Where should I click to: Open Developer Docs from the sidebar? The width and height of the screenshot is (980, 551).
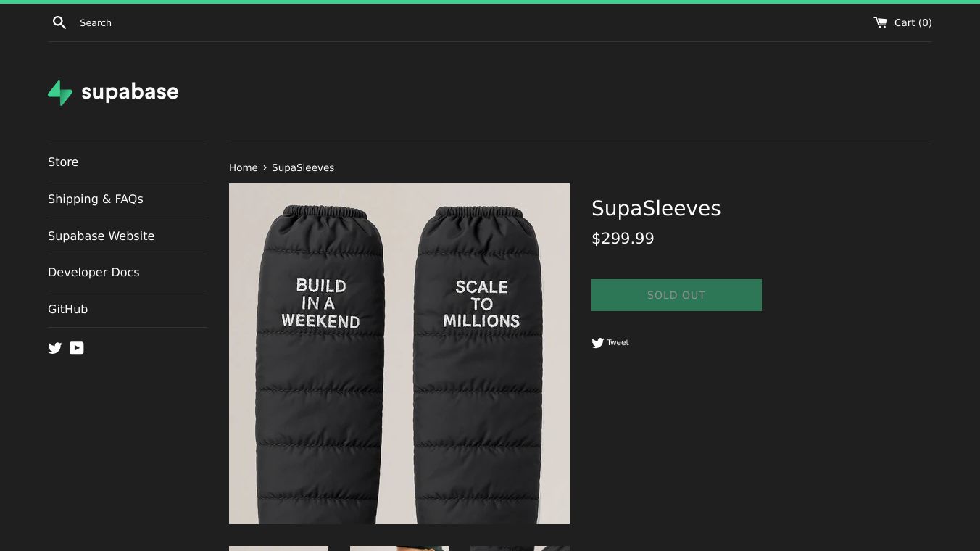coord(94,272)
